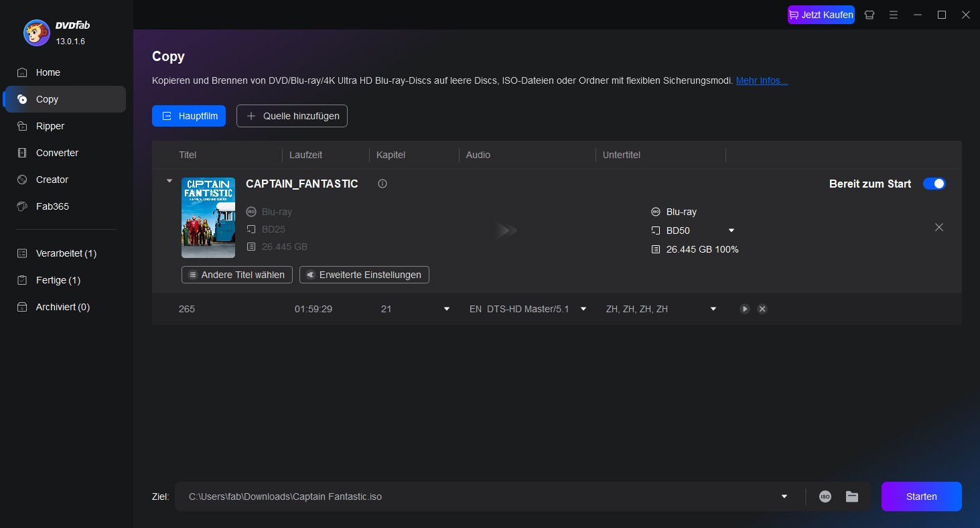Collapse the CAPTAIN_FANTASTIC title row
980x528 pixels.
coord(169,181)
